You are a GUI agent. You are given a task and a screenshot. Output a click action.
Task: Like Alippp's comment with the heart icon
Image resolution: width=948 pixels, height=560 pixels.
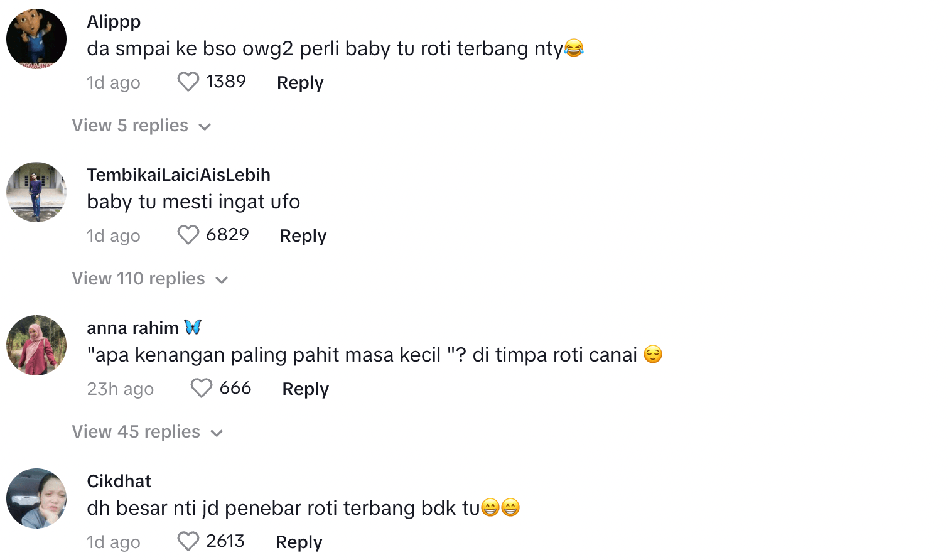[188, 82]
